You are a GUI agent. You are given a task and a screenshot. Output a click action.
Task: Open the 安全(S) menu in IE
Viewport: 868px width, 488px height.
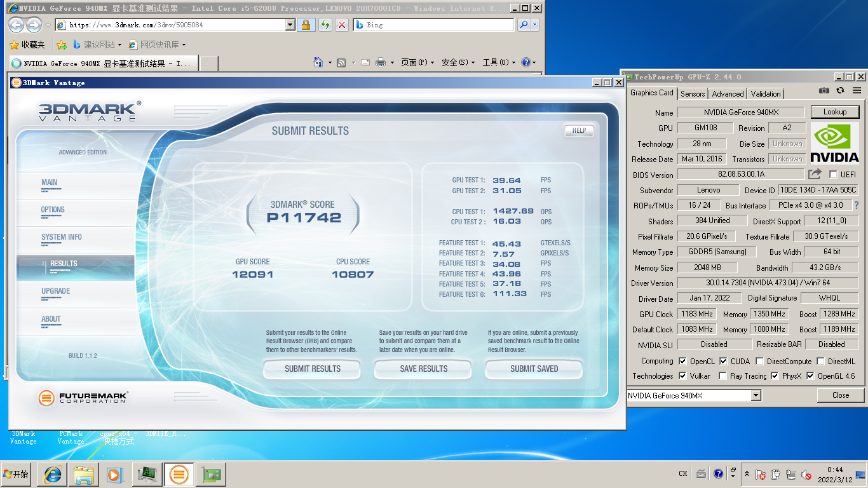coord(458,62)
